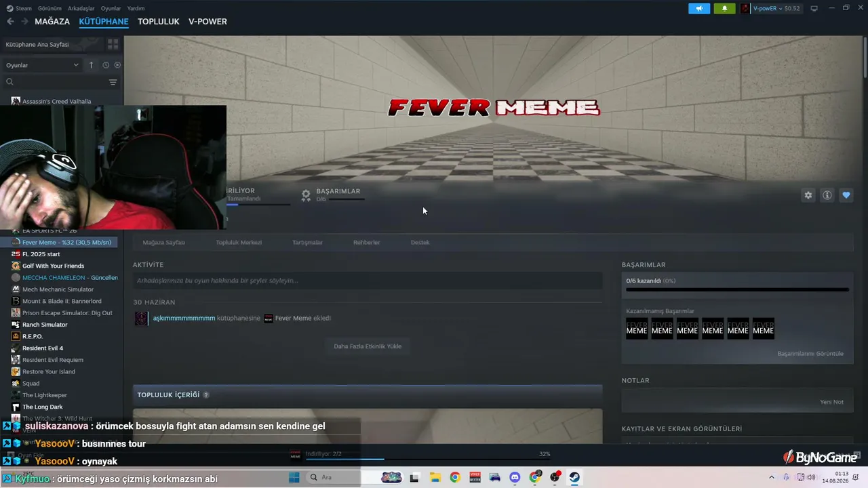The width and height of the screenshot is (868, 488).
Task: Add Fever Meme to favorites heart
Action: [846, 195]
